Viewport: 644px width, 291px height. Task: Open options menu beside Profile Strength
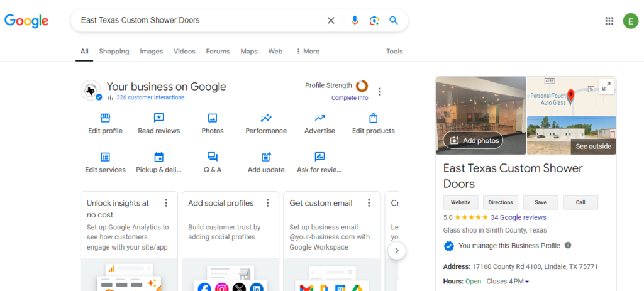(x=379, y=92)
